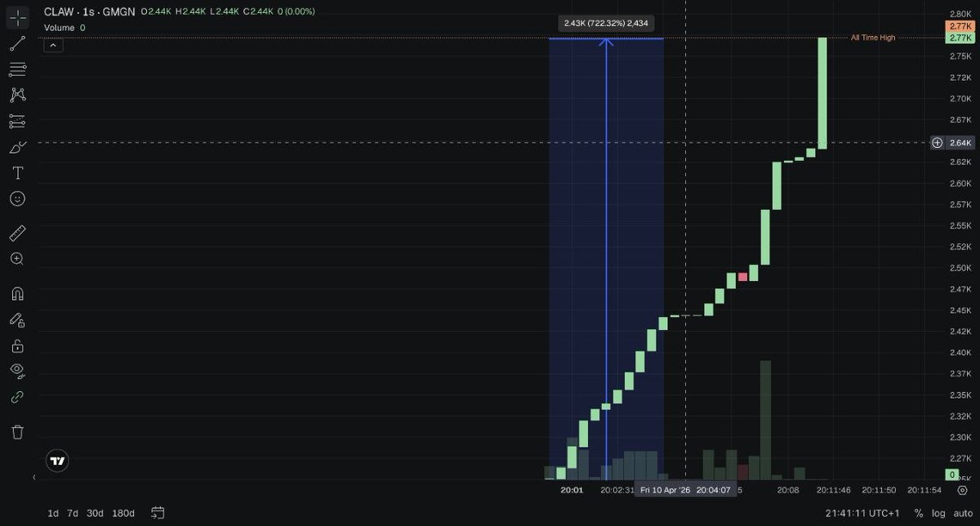This screenshot has height=526, width=980.
Task: Select the 30d date range
Action: tap(95, 513)
